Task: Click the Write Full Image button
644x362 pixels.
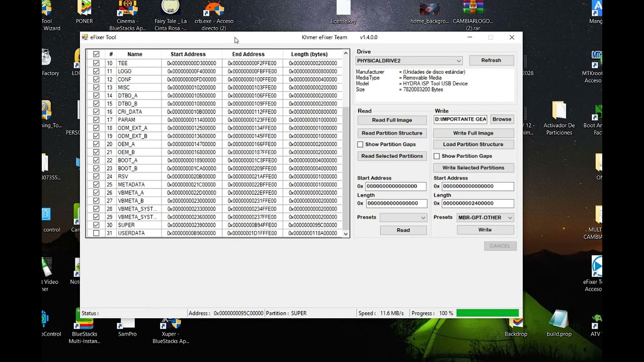Action: tap(473, 133)
